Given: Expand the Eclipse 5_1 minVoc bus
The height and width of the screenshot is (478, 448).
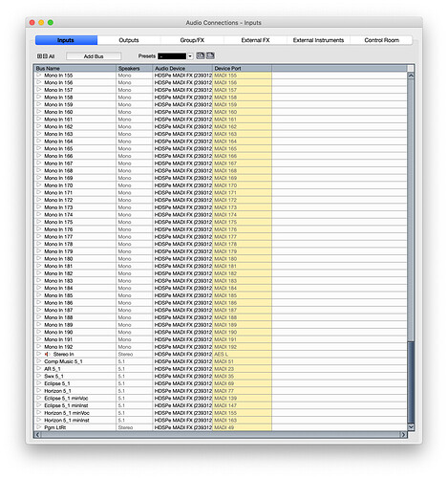Looking at the screenshot, I should [x=39, y=398].
